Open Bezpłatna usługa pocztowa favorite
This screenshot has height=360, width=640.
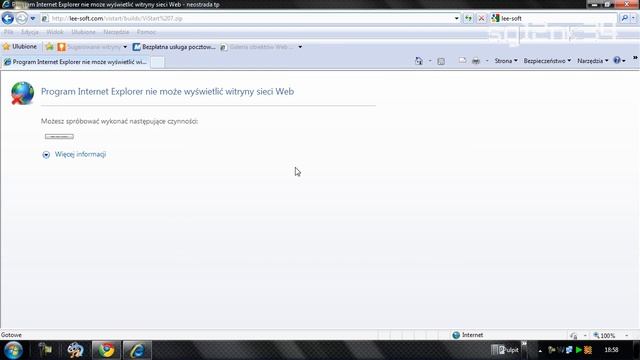coord(174,47)
